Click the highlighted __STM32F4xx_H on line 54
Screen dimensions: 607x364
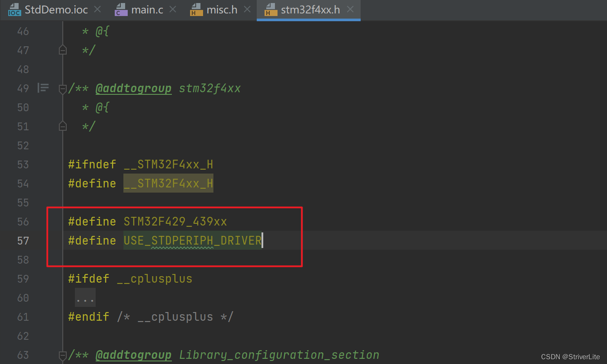[168, 184]
